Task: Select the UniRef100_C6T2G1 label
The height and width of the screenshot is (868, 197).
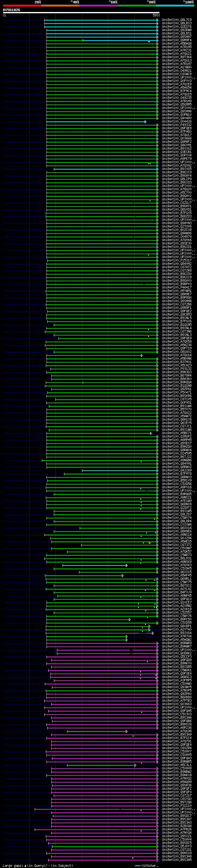Action: [x=177, y=850]
